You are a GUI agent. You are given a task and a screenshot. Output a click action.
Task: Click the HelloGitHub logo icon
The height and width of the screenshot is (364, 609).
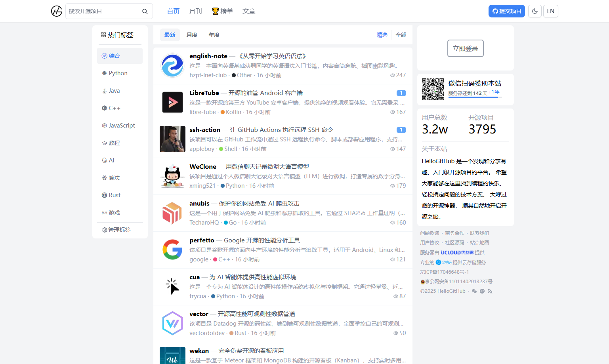click(x=57, y=11)
